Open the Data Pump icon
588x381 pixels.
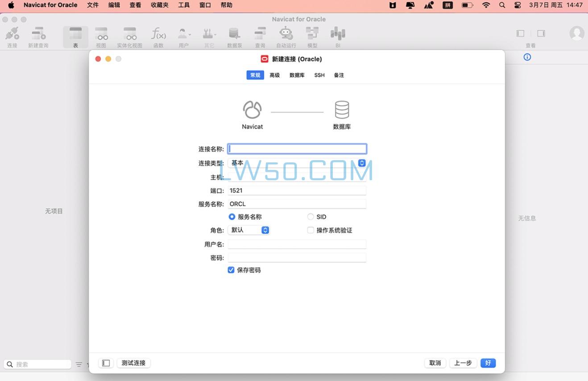pyautogui.click(x=234, y=34)
